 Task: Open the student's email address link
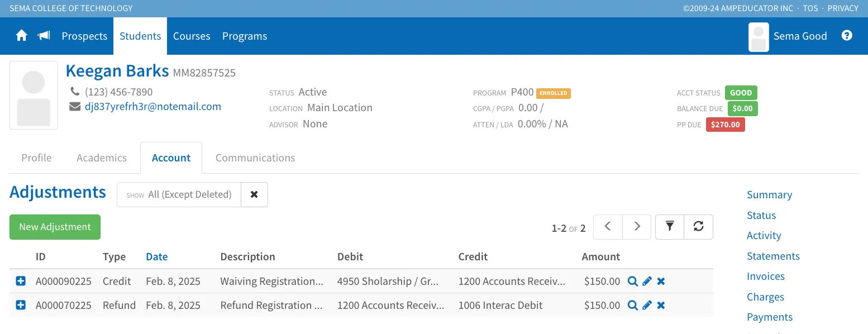[x=152, y=107]
